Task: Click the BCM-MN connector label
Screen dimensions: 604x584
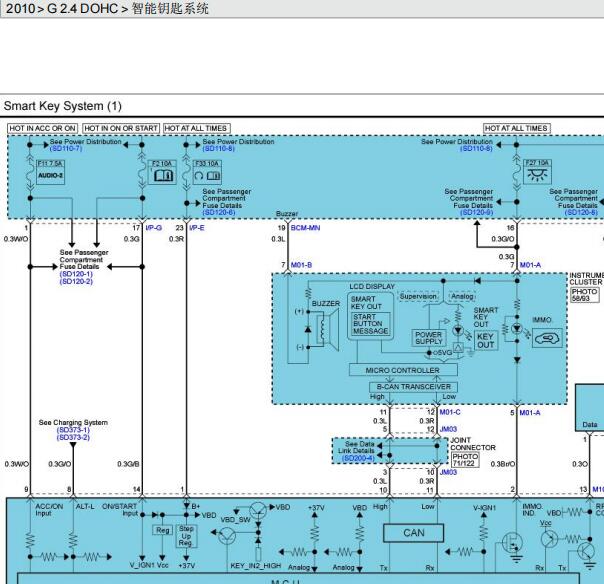Action: tap(305, 228)
